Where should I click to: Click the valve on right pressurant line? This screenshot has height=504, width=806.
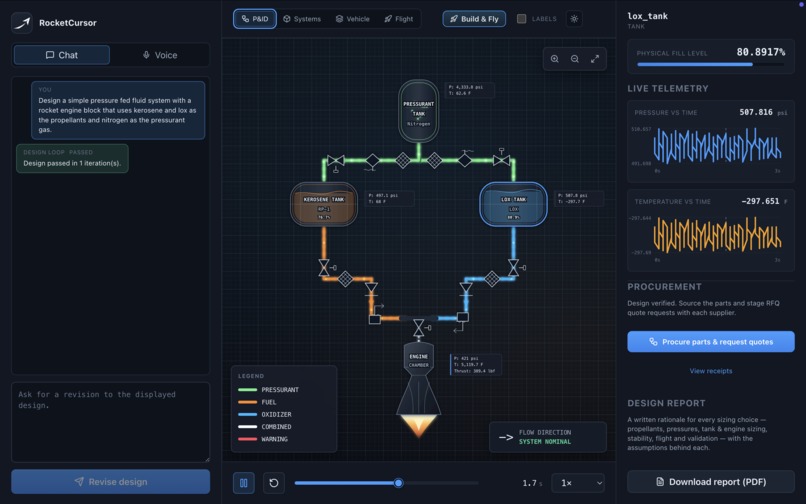click(x=501, y=159)
